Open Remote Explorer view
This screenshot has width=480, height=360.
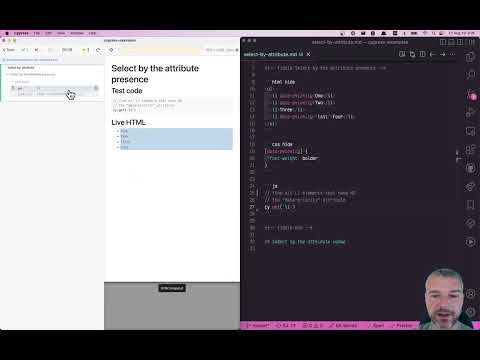pos(470,131)
